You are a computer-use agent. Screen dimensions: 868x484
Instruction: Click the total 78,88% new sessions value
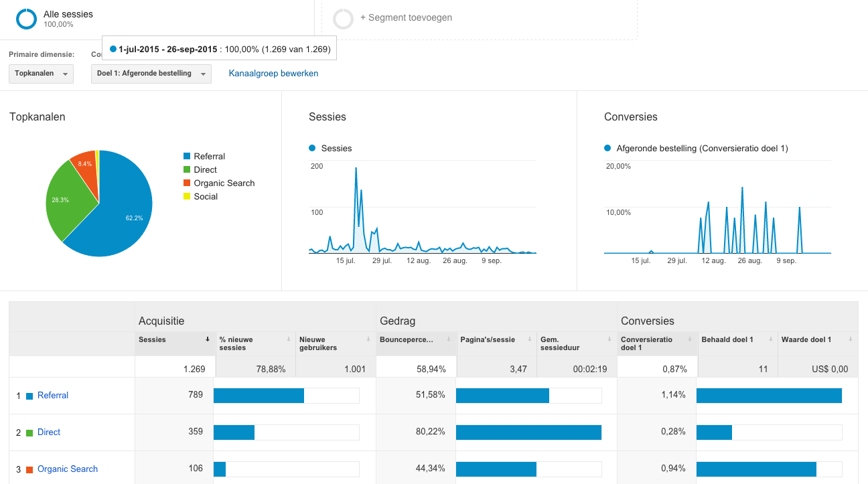[x=271, y=369]
